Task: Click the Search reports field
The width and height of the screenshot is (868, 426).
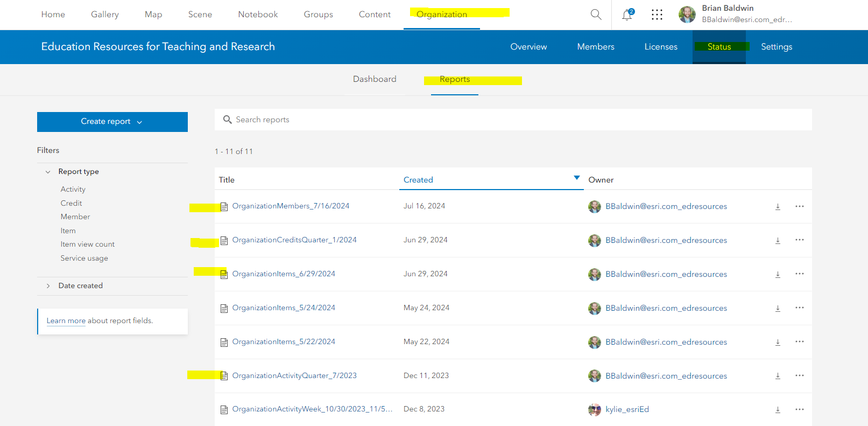Action: pyautogui.click(x=513, y=120)
